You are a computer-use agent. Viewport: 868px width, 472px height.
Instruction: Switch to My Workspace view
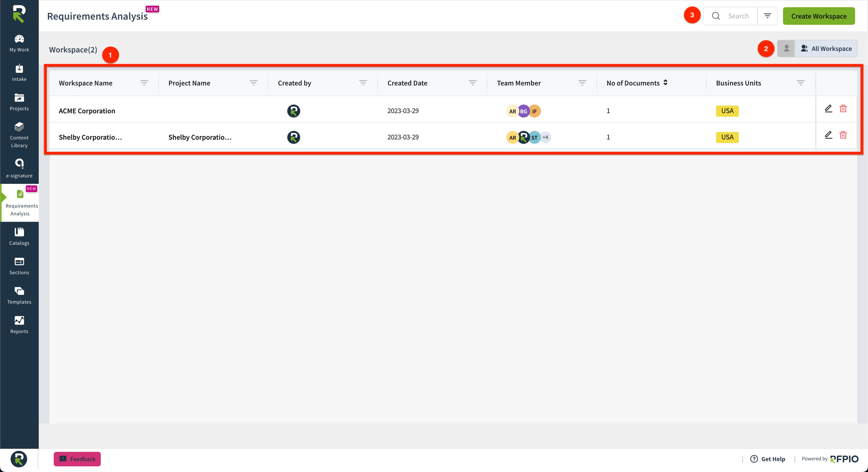click(x=786, y=49)
